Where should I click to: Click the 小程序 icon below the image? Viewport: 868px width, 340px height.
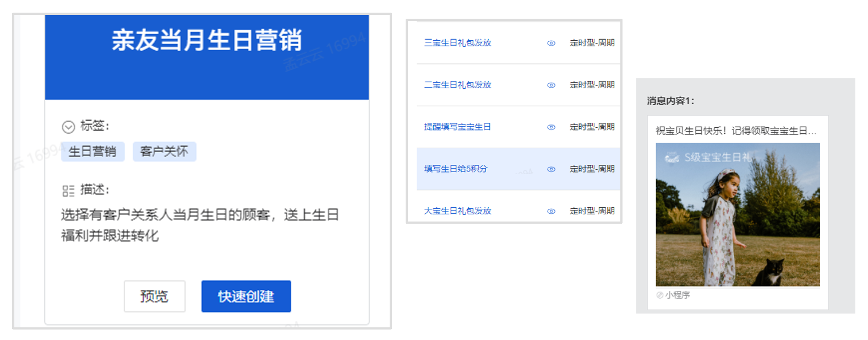click(x=660, y=295)
